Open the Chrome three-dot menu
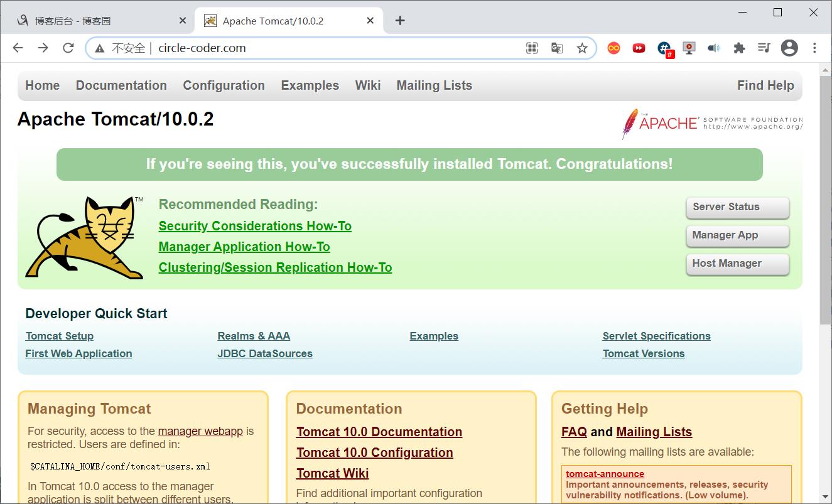The width and height of the screenshot is (832, 504). point(814,48)
